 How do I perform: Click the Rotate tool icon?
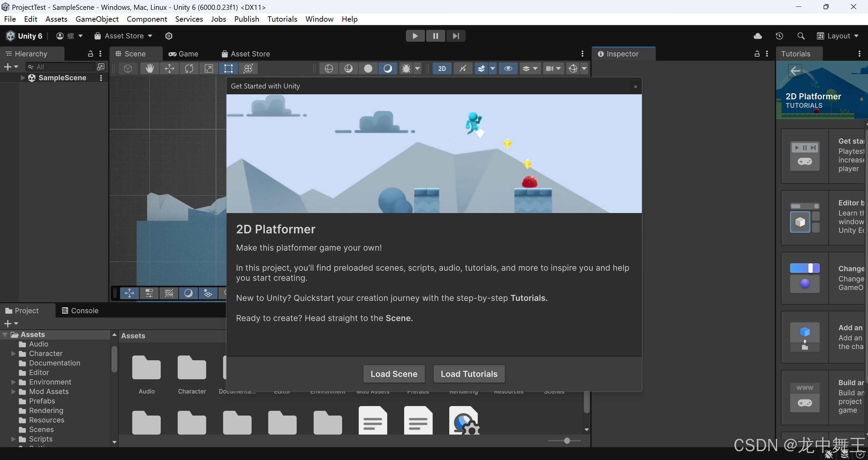tap(189, 68)
